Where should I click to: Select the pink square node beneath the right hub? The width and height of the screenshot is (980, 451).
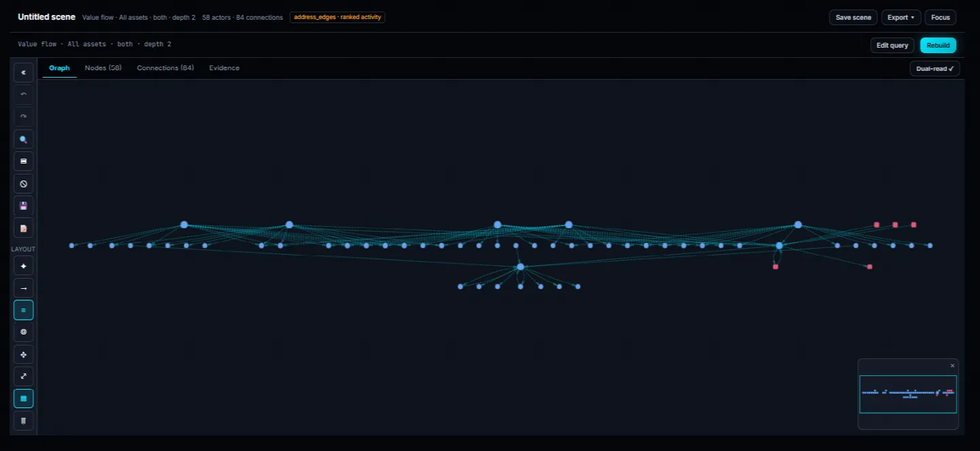pyautogui.click(x=775, y=266)
